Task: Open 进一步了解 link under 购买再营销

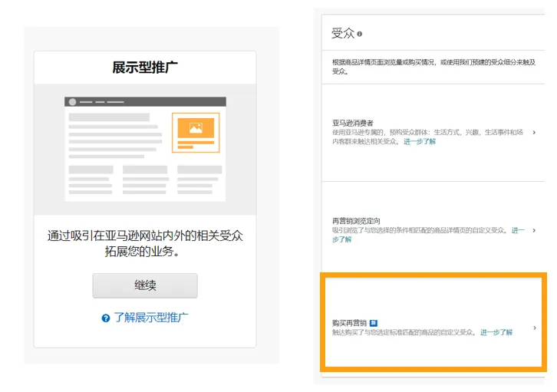Action: (496, 332)
